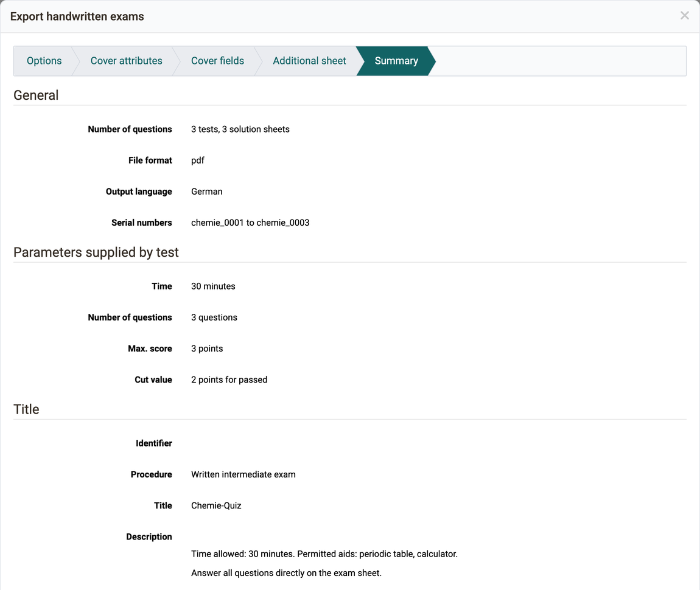Click the 'General' section heading

click(x=36, y=95)
